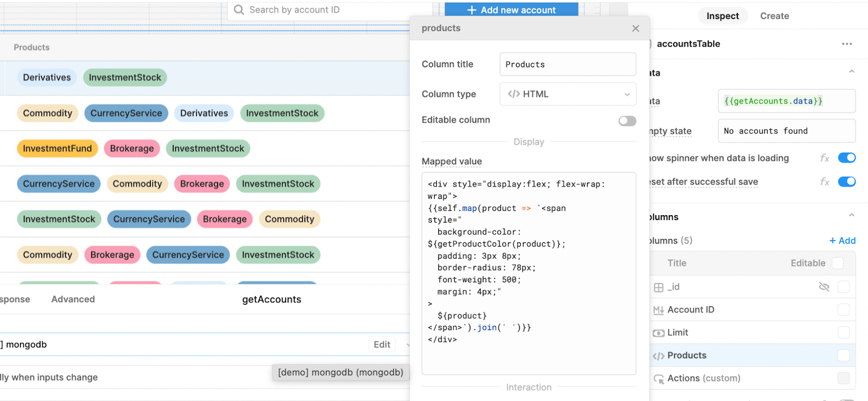Click the _id column grid icon
Screen dimensions: 868x401
click(659, 287)
